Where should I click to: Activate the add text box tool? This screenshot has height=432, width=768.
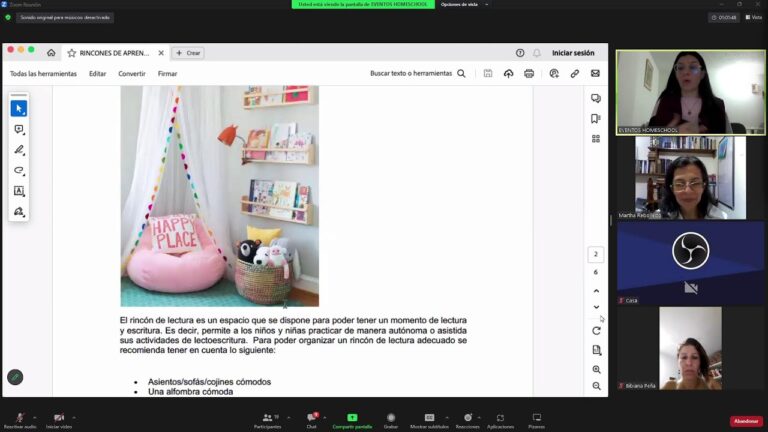(x=19, y=191)
